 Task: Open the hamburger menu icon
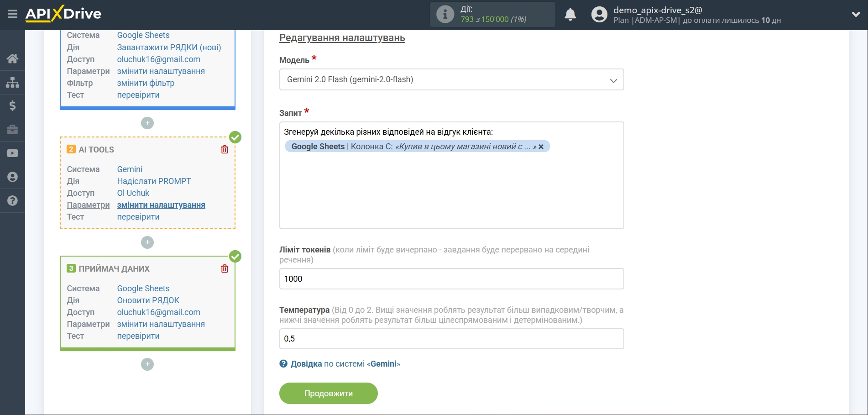12,14
